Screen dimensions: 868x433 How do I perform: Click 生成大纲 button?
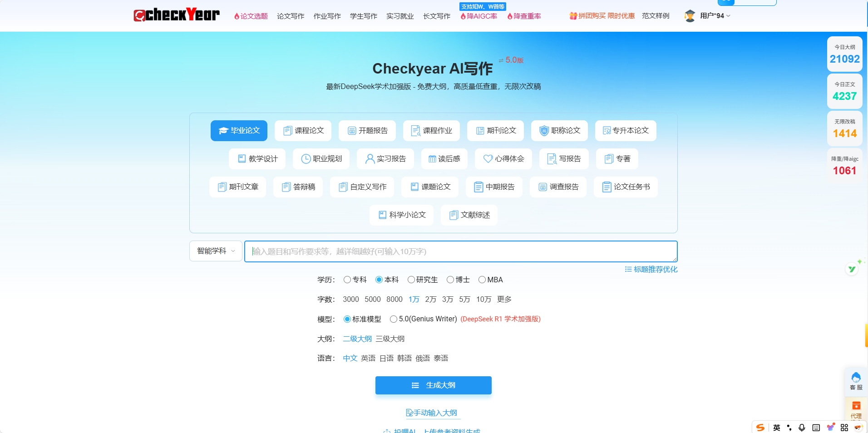coord(434,385)
